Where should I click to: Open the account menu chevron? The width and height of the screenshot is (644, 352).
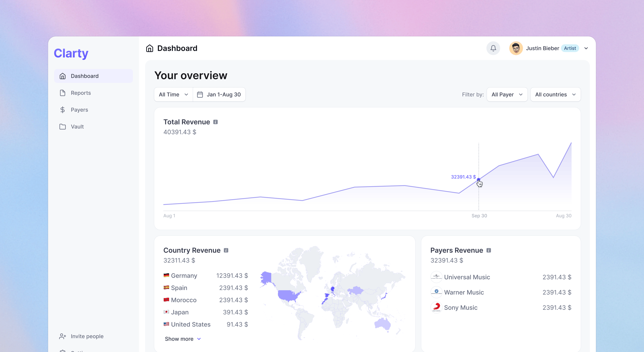pyautogui.click(x=586, y=48)
